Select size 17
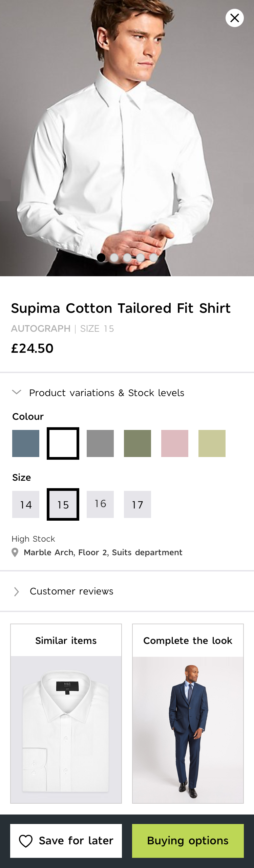 coord(137,504)
